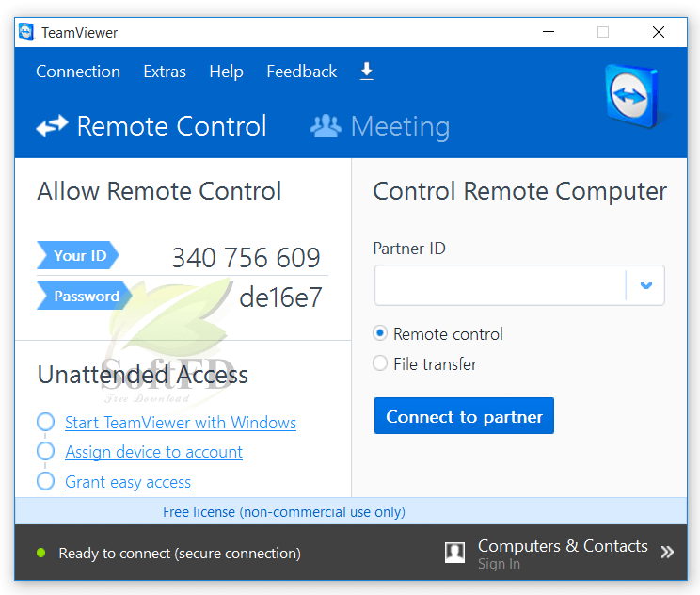Click the password value de16e7
The width and height of the screenshot is (700, 595).
(x=280, y=297)
